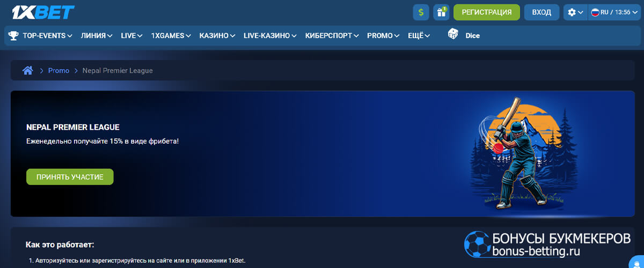Click the 1XBET logo
644x268 pixels.
tap(40, 12)
